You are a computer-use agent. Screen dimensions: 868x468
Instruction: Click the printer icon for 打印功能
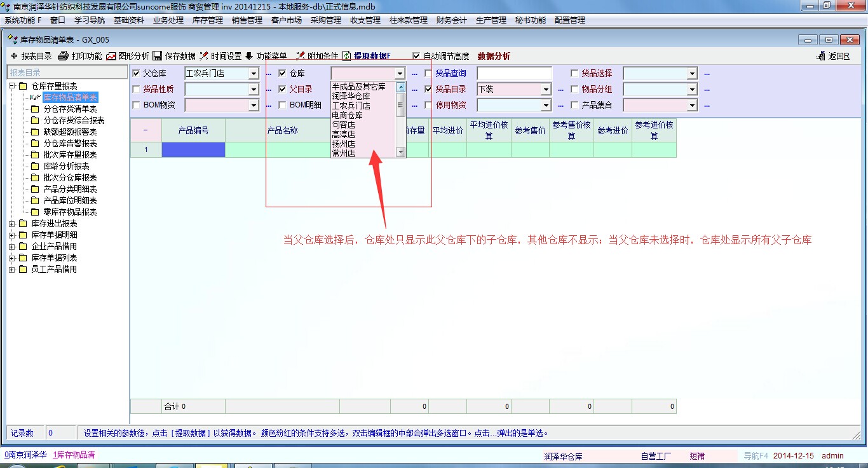(x=63, y=56)
